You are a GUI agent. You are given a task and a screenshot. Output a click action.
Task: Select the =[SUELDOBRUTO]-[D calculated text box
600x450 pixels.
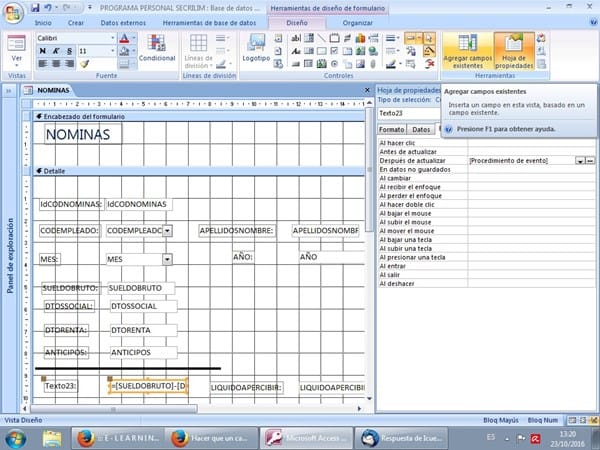148,386
